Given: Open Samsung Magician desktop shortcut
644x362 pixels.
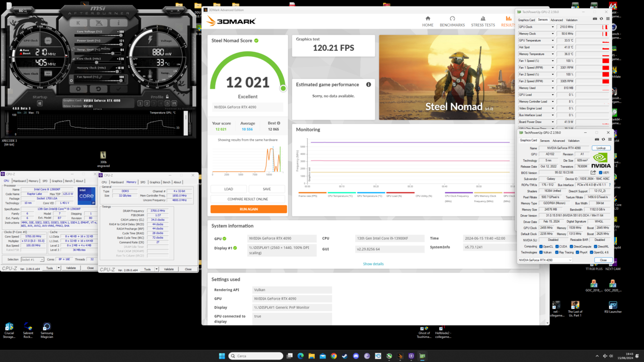Looking at the screenshot, I should [47, 330].
